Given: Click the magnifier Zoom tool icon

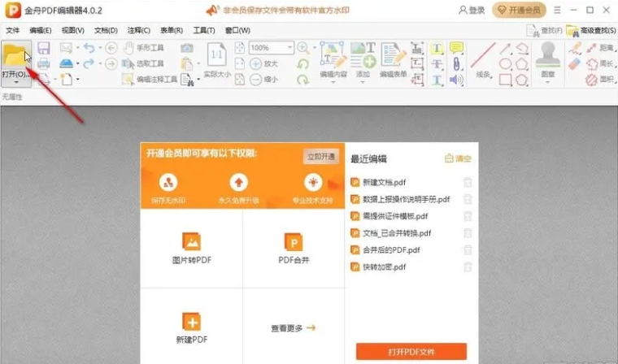Looking at the screenshot, I should click(x=302, y=48).
